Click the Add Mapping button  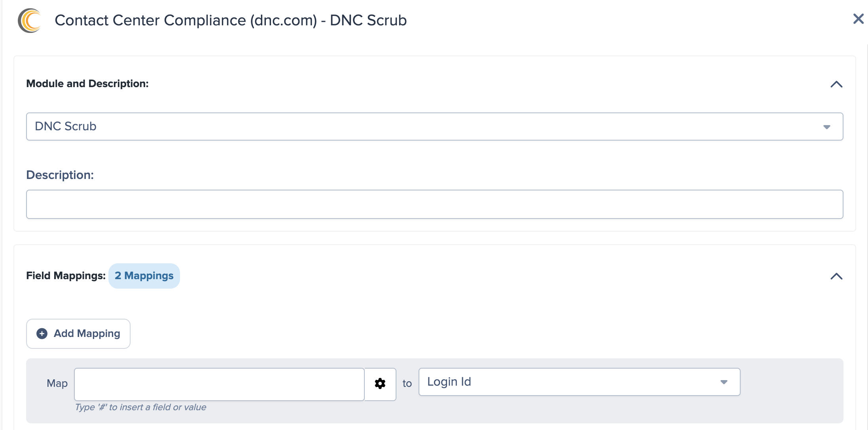[78, 334]
